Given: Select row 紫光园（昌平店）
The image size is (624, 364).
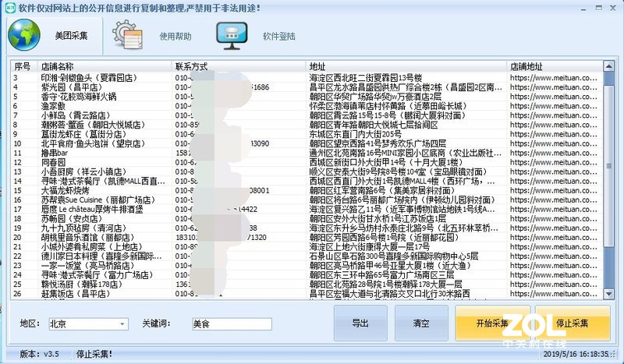Looking at the screenshot, I should [x=307, y=87].
